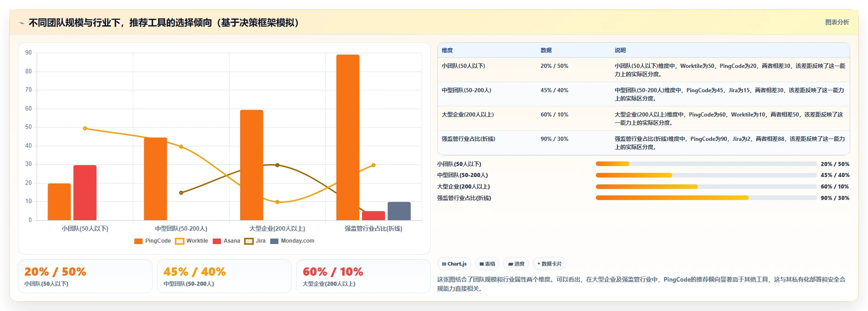Click the 维度 table column header
868x311 pixels.
point(447,50)
